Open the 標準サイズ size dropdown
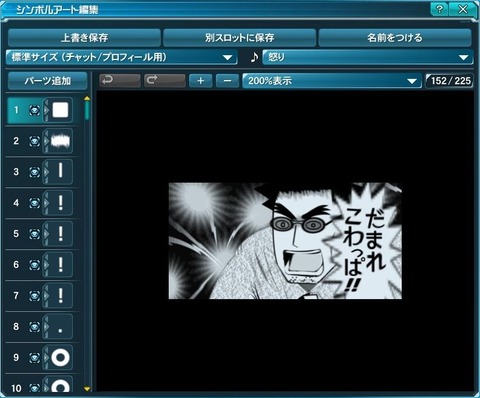This screenshot has width=480, height=398. [x=122, y=57]
